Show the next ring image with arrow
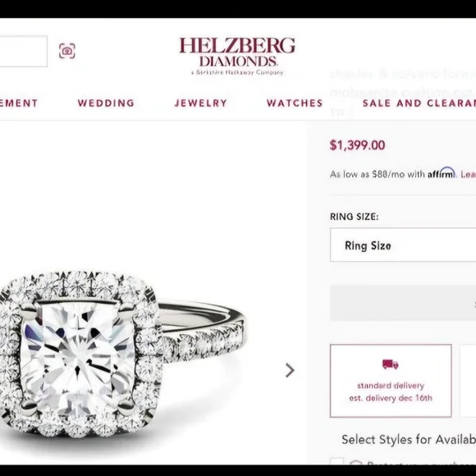 (290, 370)
